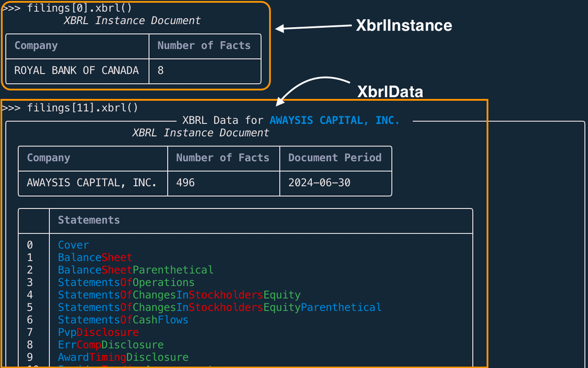
Task: Select the ErrCompDisclosure item
Action: click(111, 344)
